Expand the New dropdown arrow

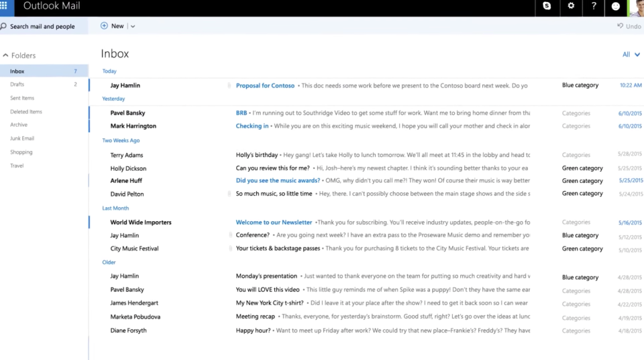pyautogui.click(x=133, y=26)
